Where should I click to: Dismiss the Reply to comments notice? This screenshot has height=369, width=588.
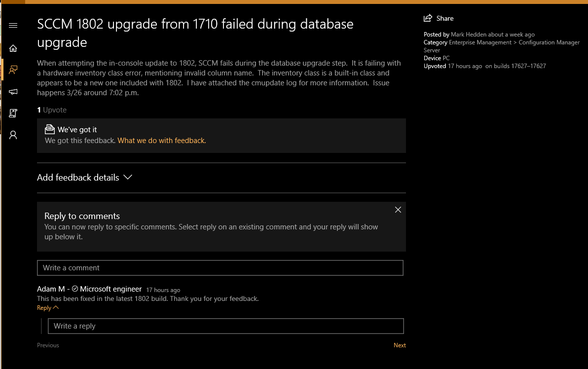point(398,210)
